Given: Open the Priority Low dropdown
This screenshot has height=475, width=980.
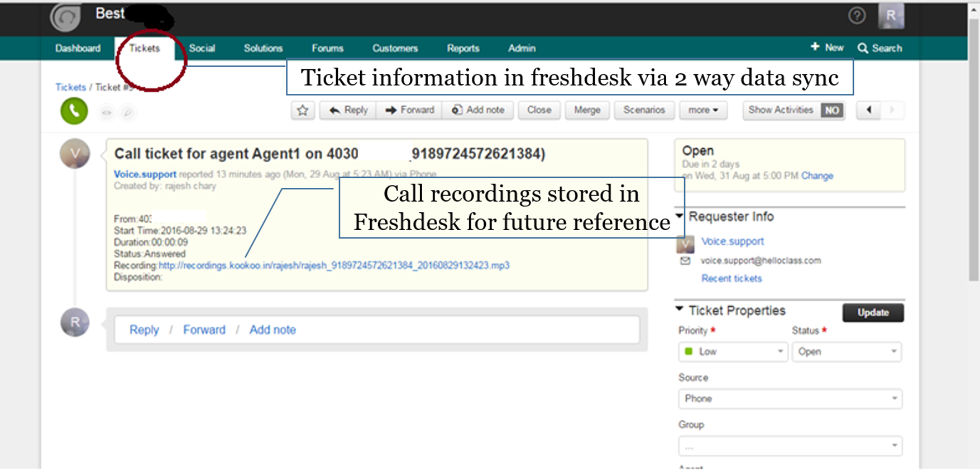Looking at the screenshot, I should [x=733, y=351].
